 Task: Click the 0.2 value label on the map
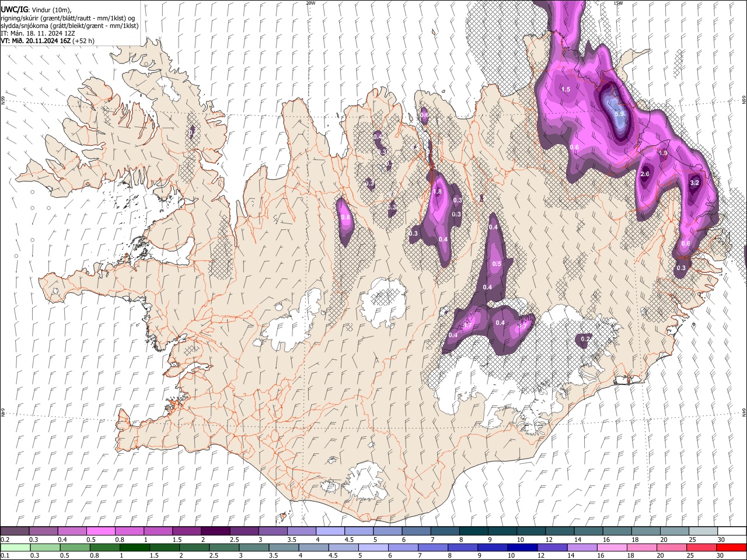[x=586, y=338]
